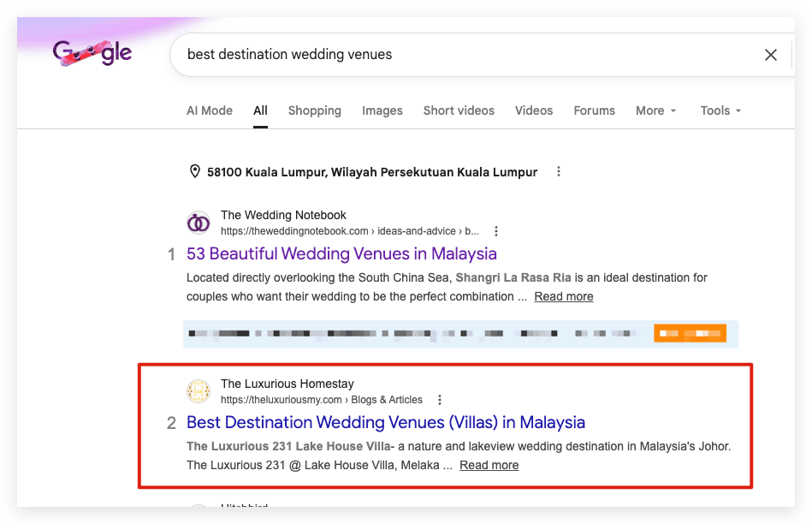
Task: Click The Wedding Notebook site name
Action: [x=283, y=215]
